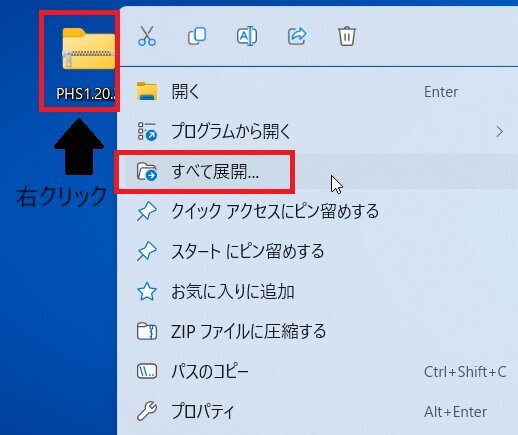Click the path icon beside パスのコピー
This screenshot has width=518, height=435.
click(x=147, y=371)
